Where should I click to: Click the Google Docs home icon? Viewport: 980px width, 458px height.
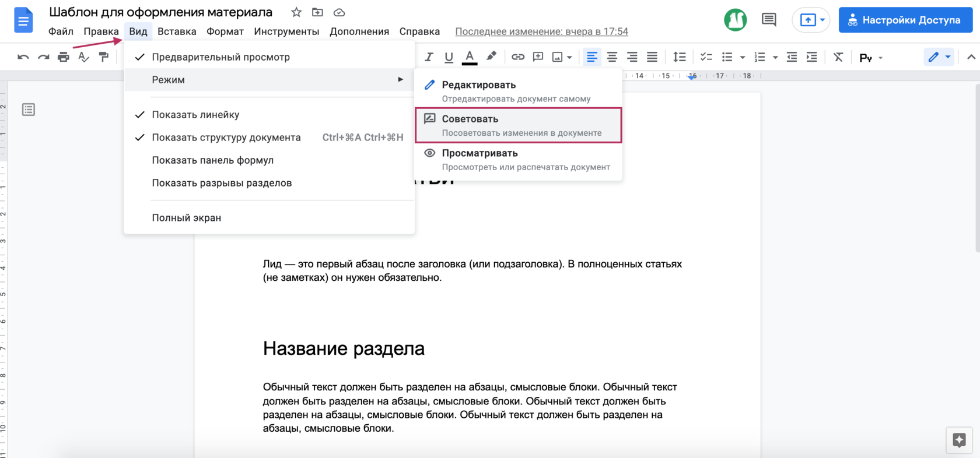(x=23, y=20)
